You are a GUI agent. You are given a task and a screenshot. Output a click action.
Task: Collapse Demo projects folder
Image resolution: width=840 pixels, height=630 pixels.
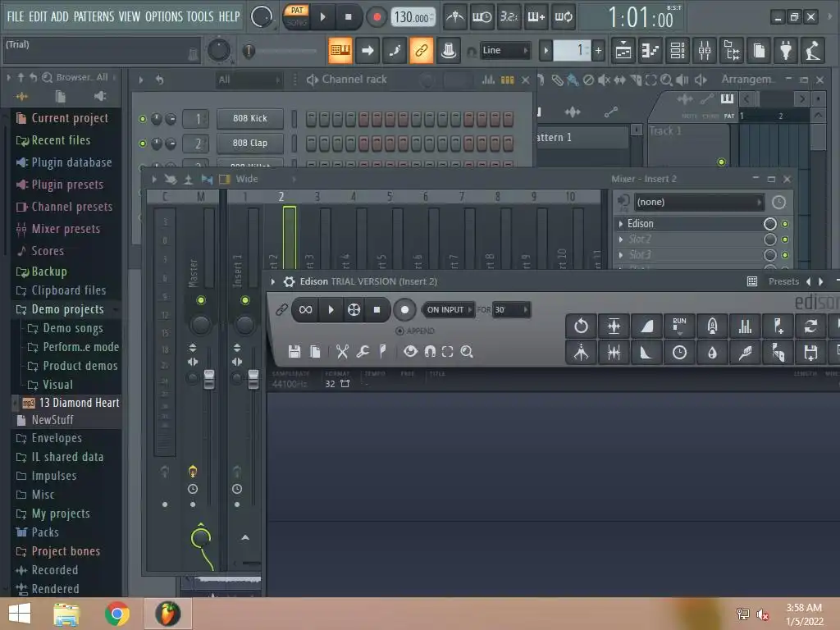pyautogui.click(x=67, y=309)
